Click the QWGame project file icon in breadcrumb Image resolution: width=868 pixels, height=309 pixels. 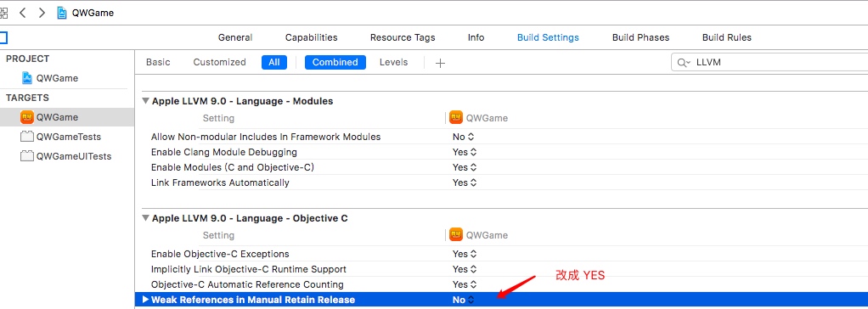(63, 13)
